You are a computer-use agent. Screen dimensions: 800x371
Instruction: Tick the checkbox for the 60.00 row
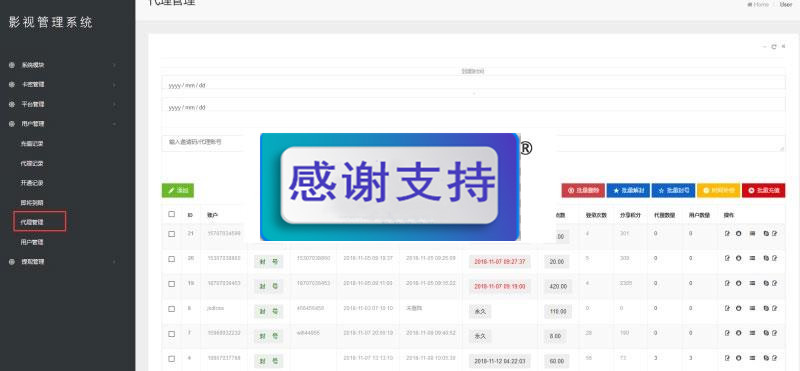tap(171, 359)
